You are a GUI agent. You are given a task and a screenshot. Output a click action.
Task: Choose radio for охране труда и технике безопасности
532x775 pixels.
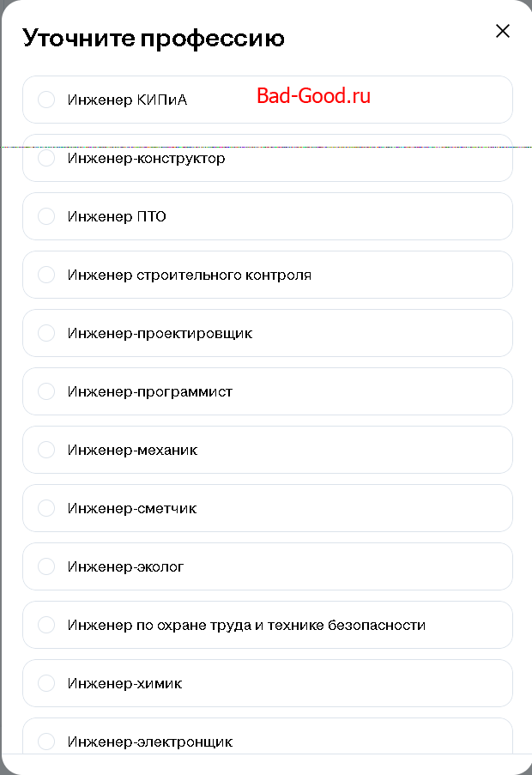(x=46, y=625)
